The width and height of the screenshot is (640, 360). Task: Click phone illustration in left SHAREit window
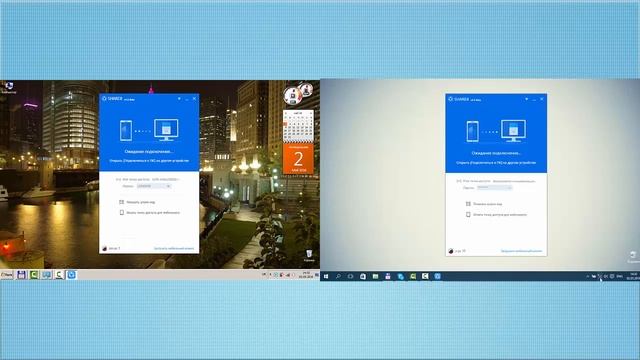click(x=126, y=131)
